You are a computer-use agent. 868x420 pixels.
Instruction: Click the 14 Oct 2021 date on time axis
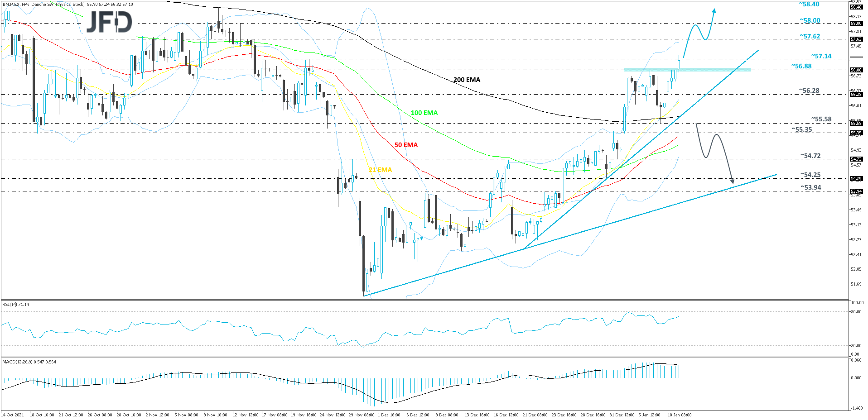(13, 415)
